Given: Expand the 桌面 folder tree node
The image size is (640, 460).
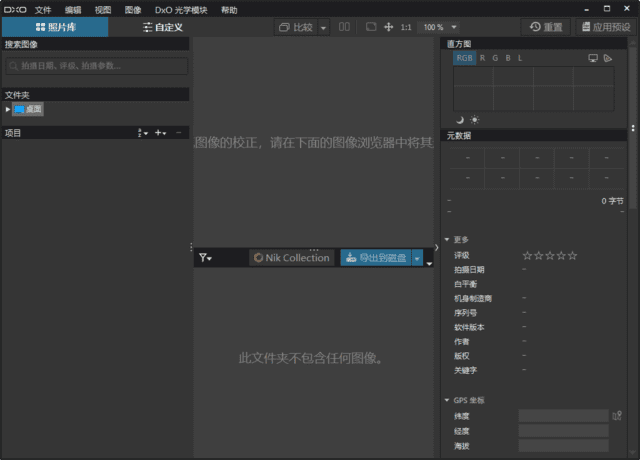Looking at the screenshot, I should pos(8,109).
